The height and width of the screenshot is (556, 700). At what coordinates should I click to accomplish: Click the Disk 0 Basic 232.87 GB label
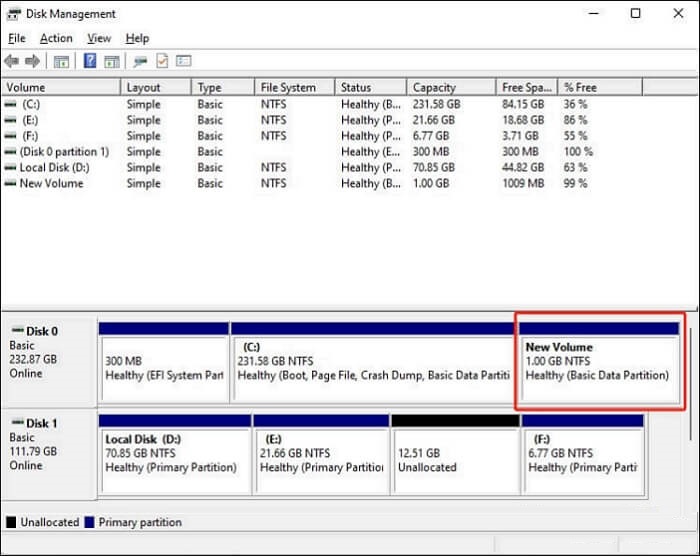point(48,362)
